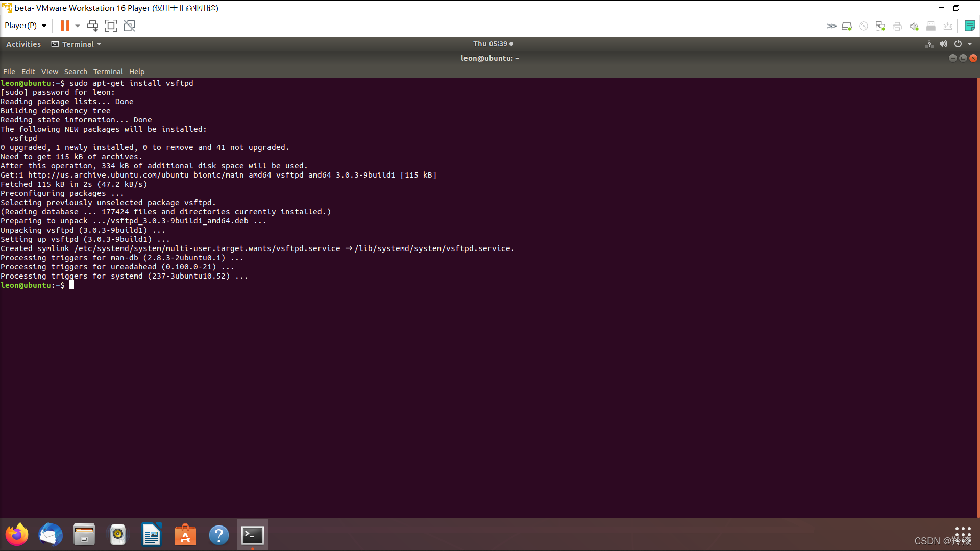This screenshot has height=551, width=980.
Task: Click the Ubuntu volume speaker indicator
Action: (x=943, y=44)
